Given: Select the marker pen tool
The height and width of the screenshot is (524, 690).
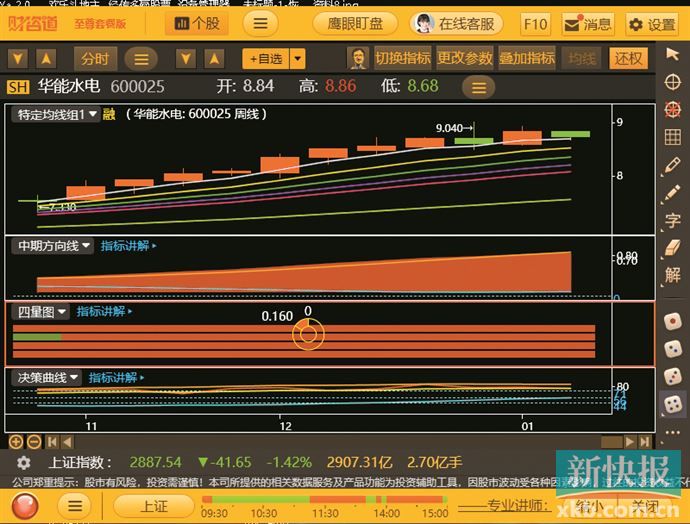Looking at the screenshot, I should pos(672,193).
